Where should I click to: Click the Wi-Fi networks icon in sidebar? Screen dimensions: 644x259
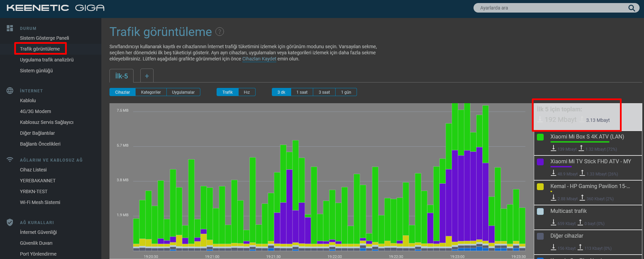click(x=10, y=160)
